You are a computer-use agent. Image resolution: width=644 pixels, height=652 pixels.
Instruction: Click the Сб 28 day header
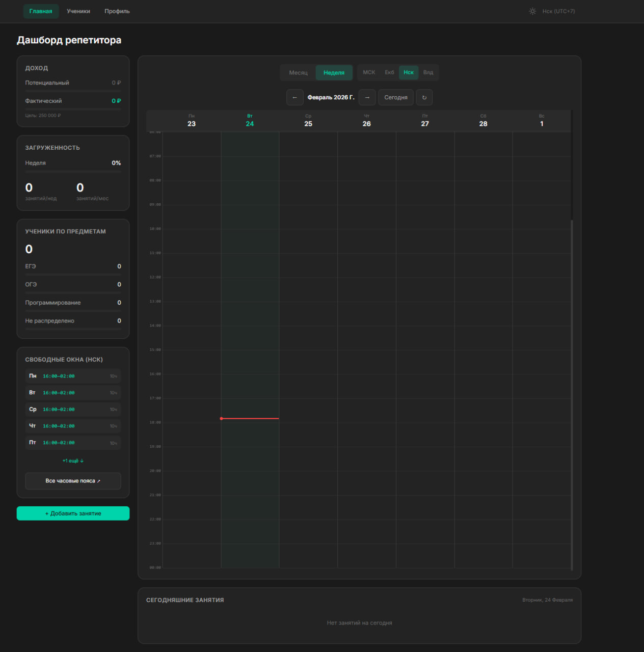click(x=483, y=120)
